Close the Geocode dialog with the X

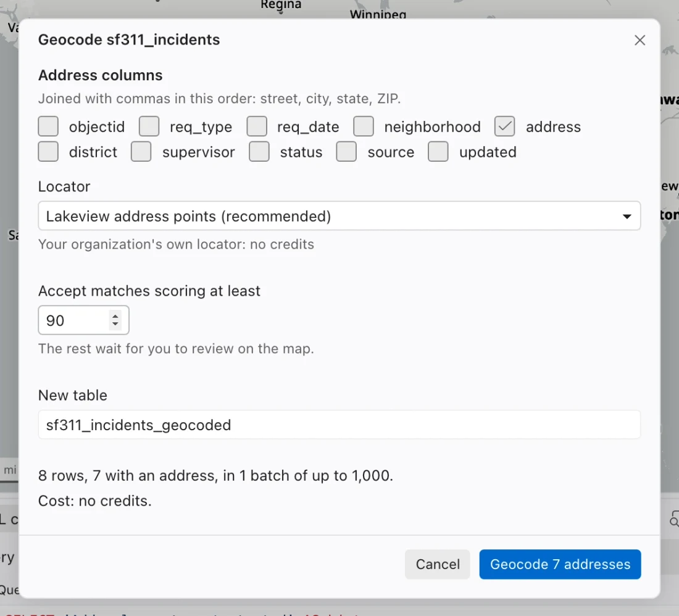tap(639, 40)
